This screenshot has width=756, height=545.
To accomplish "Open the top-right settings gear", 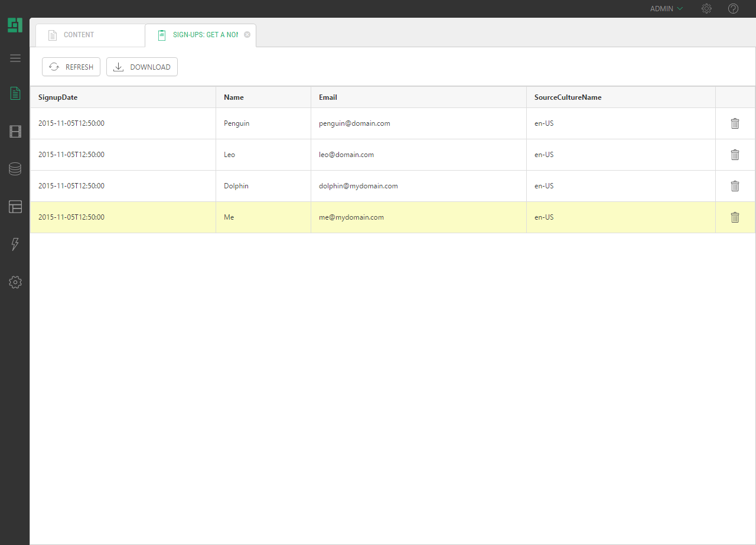I will point(706,9).
